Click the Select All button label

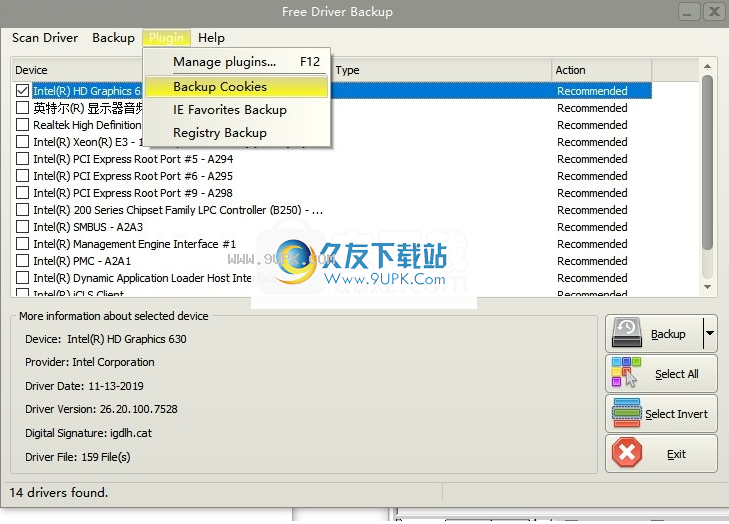pyautogui.click(x=676, y=374)
